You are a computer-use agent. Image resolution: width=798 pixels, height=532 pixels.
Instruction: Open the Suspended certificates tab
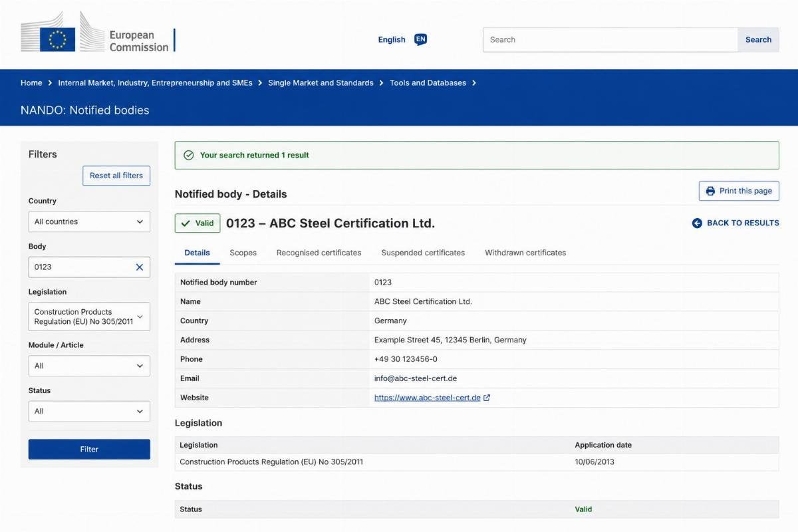423,253
